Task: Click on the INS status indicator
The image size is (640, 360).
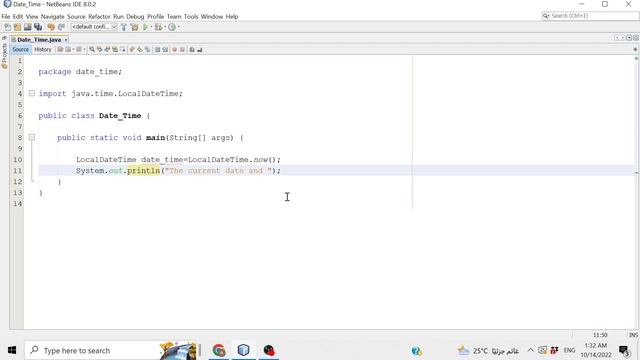Action: point(633,335)
